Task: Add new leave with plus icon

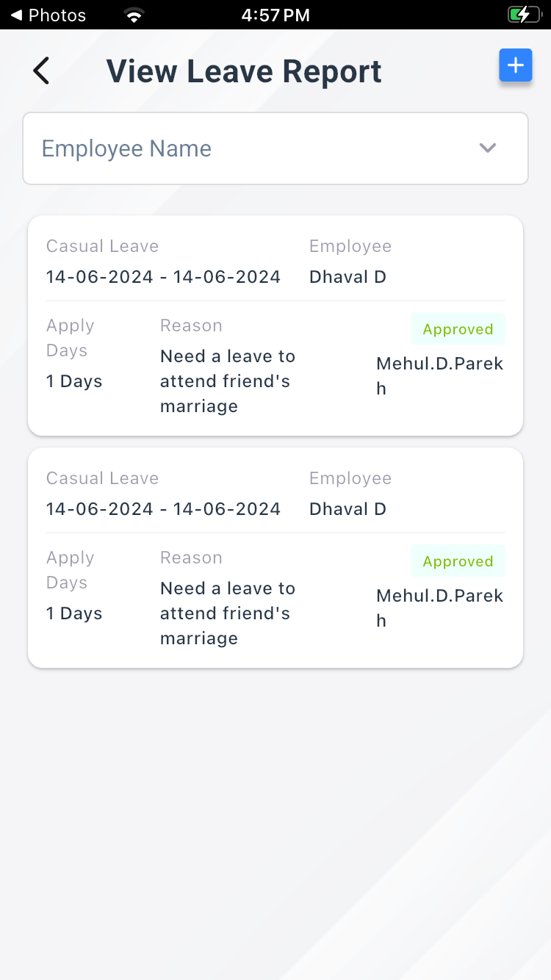Action: [516, 65]
